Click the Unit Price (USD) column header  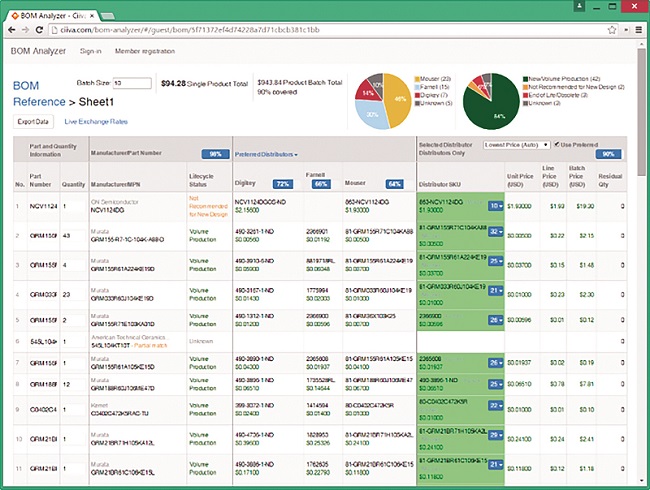[x=520, y=180]
